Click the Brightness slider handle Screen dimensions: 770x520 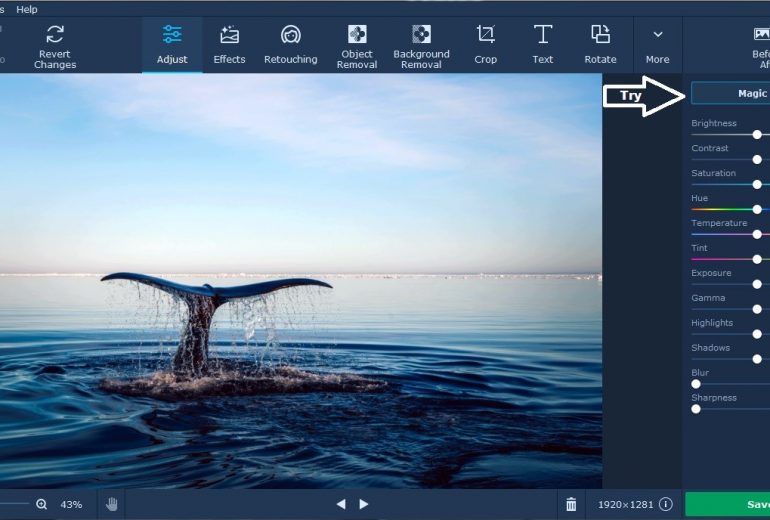point(757,134)
